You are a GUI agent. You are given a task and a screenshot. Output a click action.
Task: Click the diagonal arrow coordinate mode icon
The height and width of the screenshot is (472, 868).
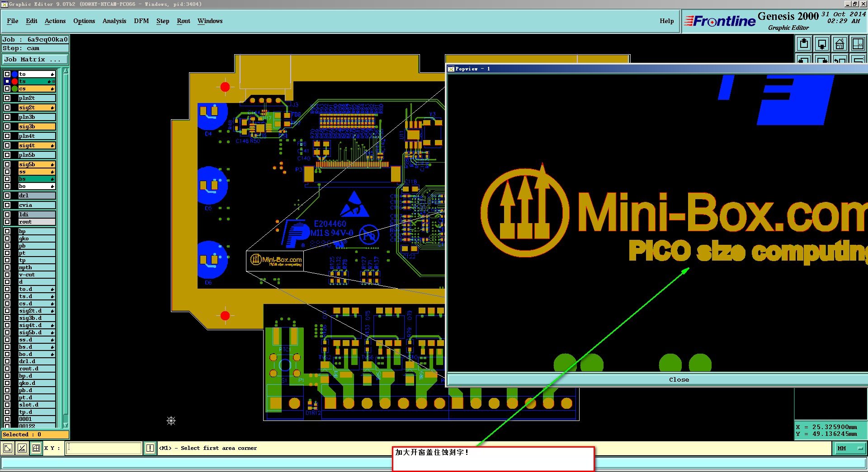tap(8, 448)
